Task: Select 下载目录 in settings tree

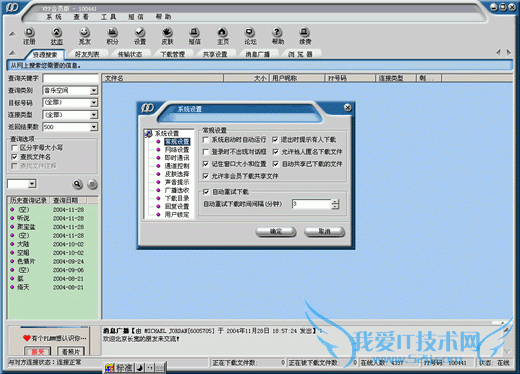Action: (x=177, y=198)
